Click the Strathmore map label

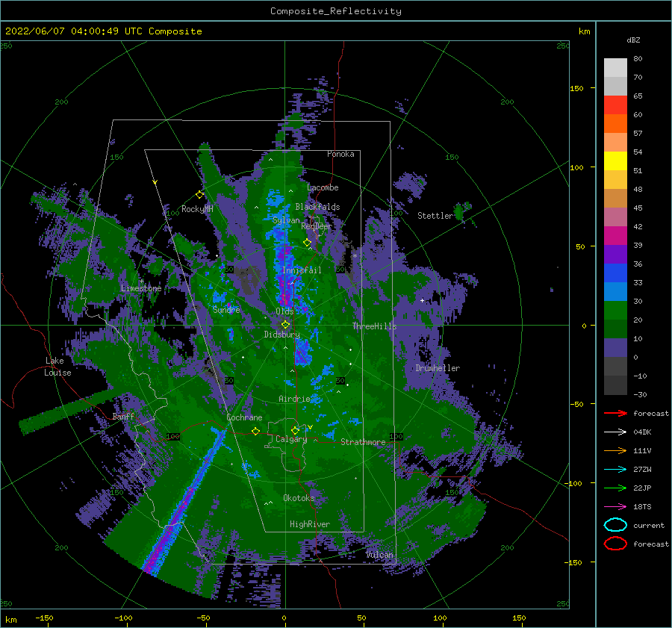(x=363, y=442)
